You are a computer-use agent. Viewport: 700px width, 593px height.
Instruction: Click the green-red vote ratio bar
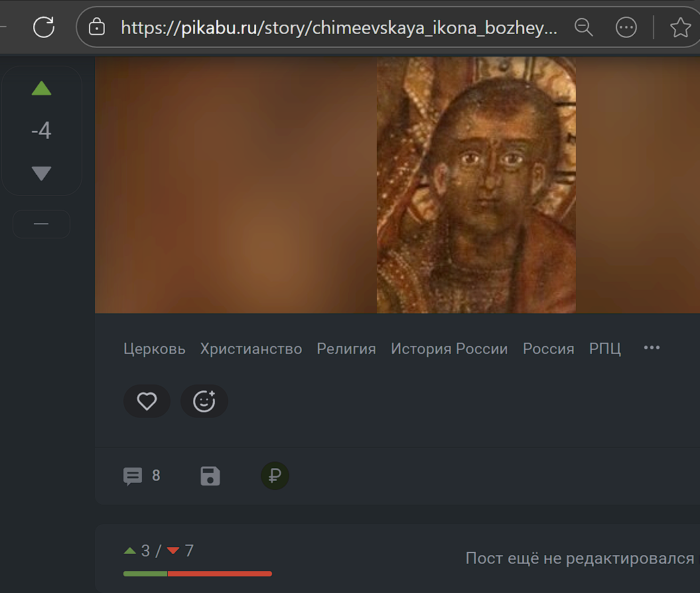pyautogui.click(x=197, y=573)
